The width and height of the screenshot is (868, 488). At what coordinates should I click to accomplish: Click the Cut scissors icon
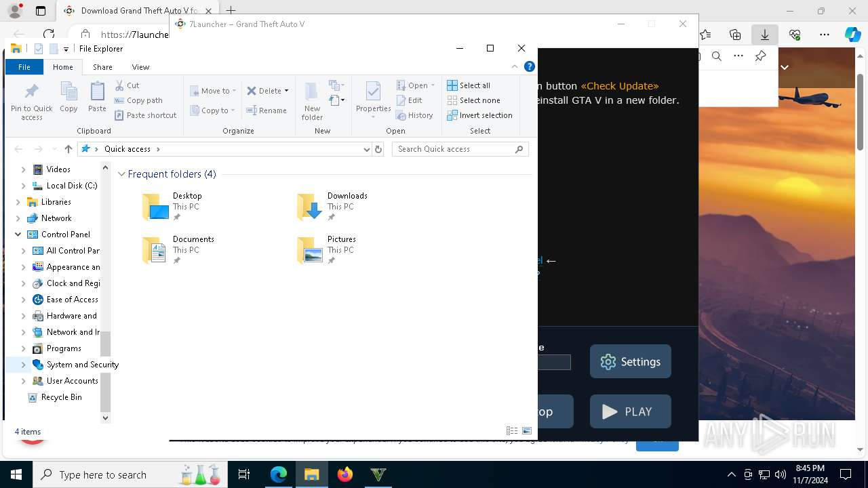(119, 85)
